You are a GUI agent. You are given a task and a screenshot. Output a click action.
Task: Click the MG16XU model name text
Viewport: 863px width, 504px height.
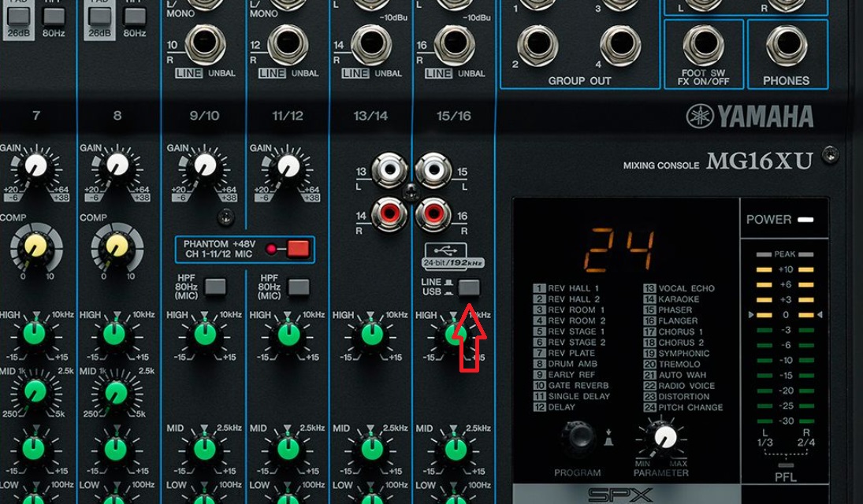(x=760, y=161)
